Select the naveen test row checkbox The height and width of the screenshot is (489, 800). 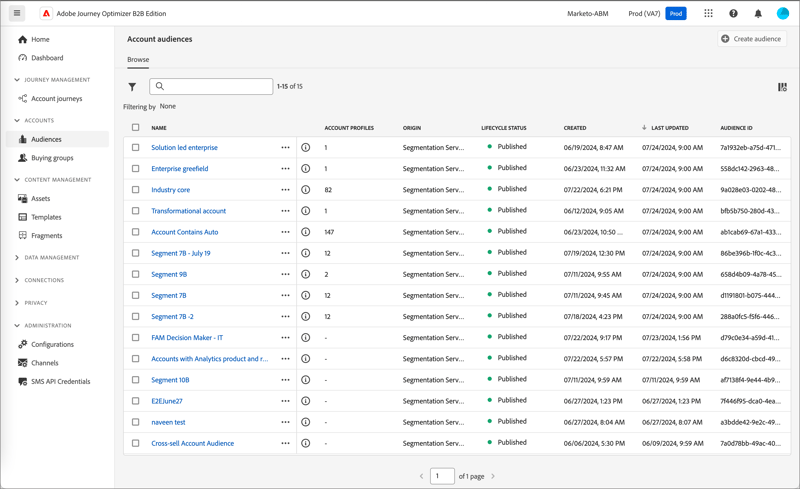(136, 422)
